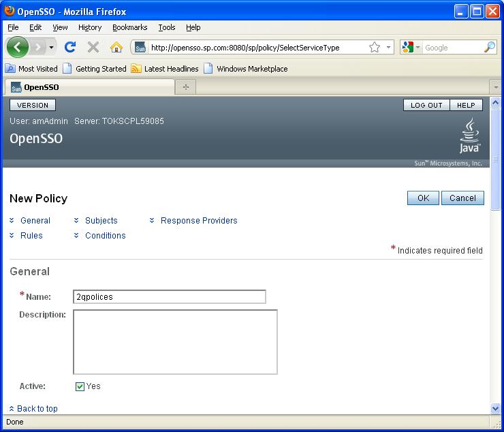Click the Forward navigation arrow
This screenshot has height=432, width=504.
click(x=38, y=48)
